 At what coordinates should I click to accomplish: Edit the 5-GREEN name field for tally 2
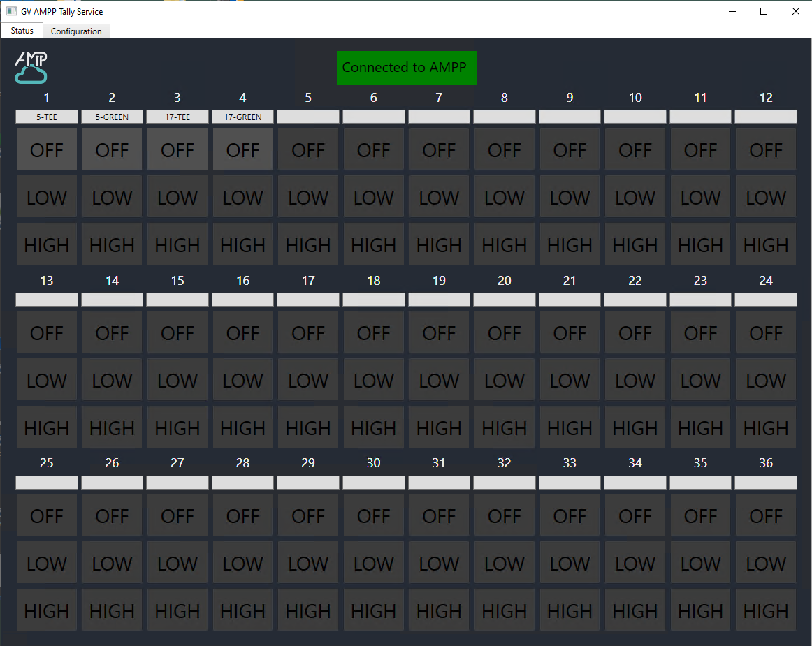112,117
